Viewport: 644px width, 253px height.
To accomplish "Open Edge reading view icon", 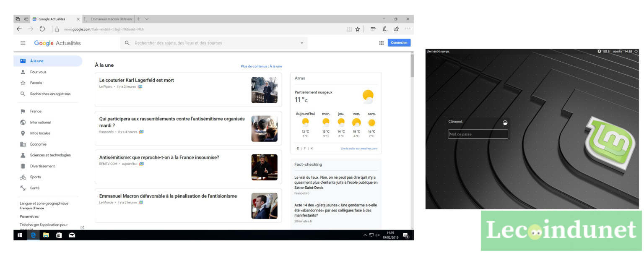I will [x=349, y=29].
